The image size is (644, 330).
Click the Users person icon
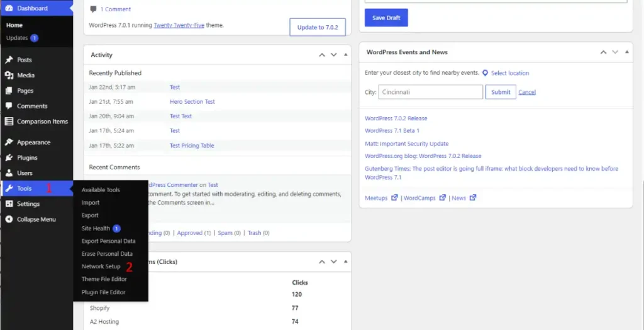coord(9,173)
